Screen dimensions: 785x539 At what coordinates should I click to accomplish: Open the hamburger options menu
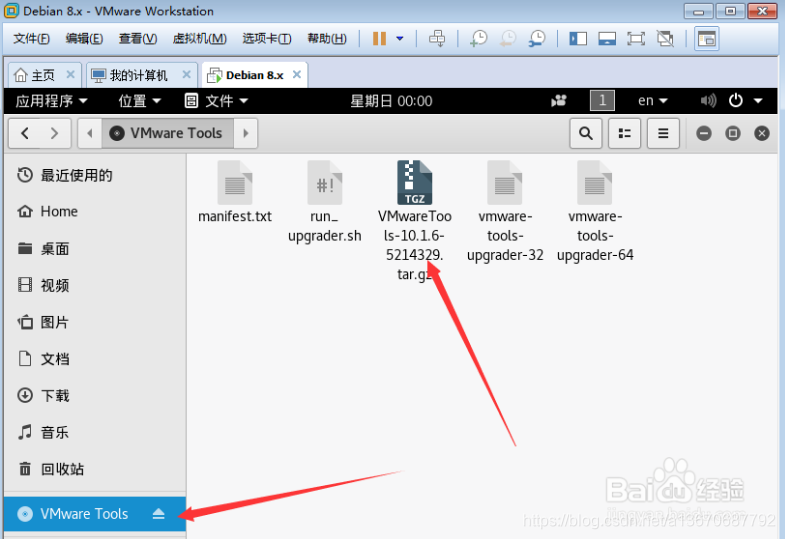[663, 134]
